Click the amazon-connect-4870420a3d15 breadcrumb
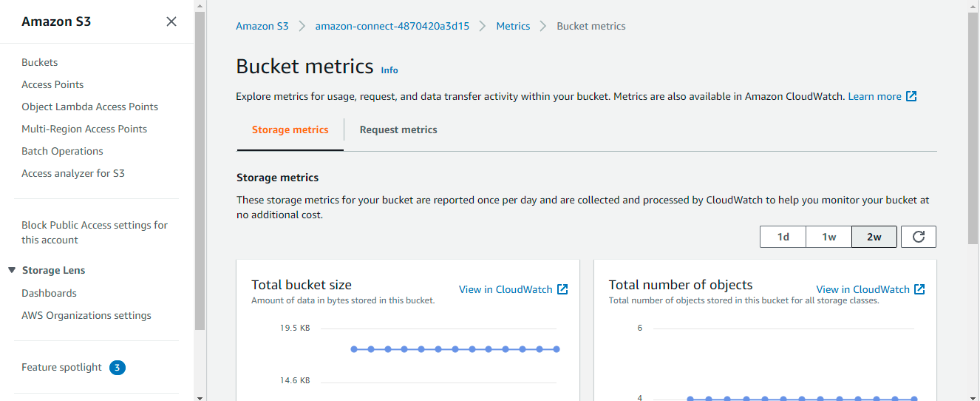This screenshot has height=401, width=980. coord(392,26)
